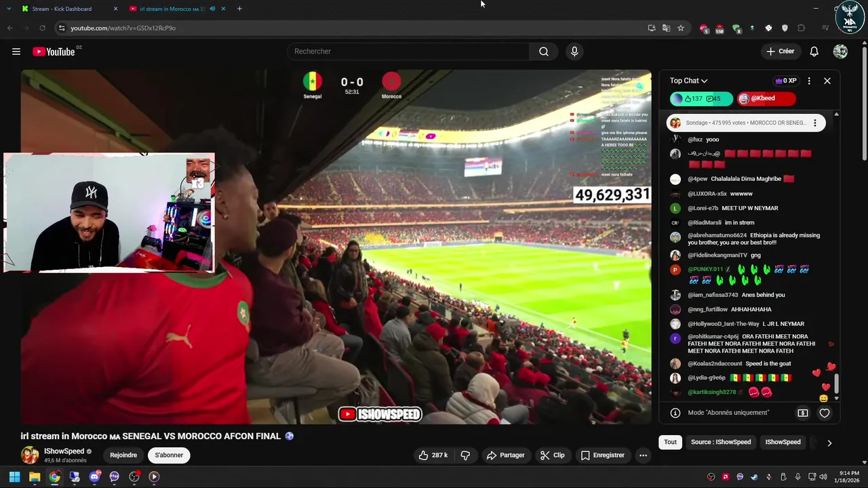Mute the YouTube tab via the speaker icon
This screenshot has width=868, height=488.
click(212, 9)
